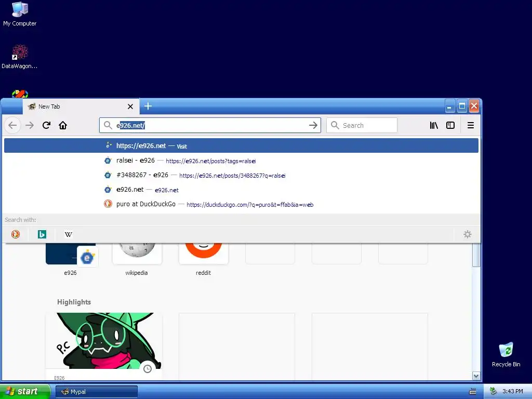Click the green system tray icon
The width and height of the screenshot is (532, 399).
tap(494, 391)
